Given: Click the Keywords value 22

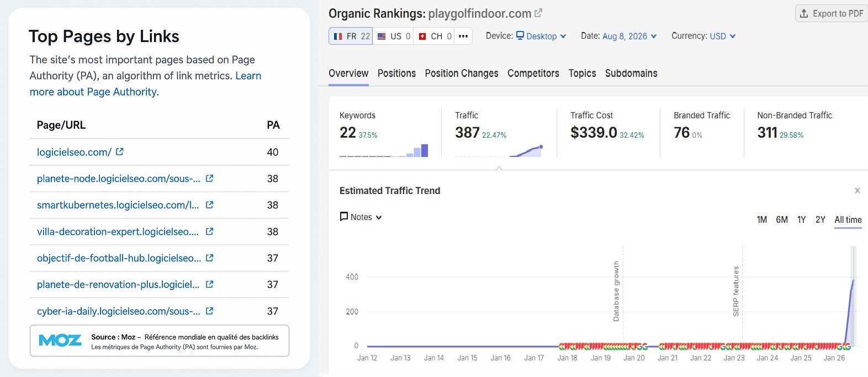Looking at the screenshot, I should 348,133.
